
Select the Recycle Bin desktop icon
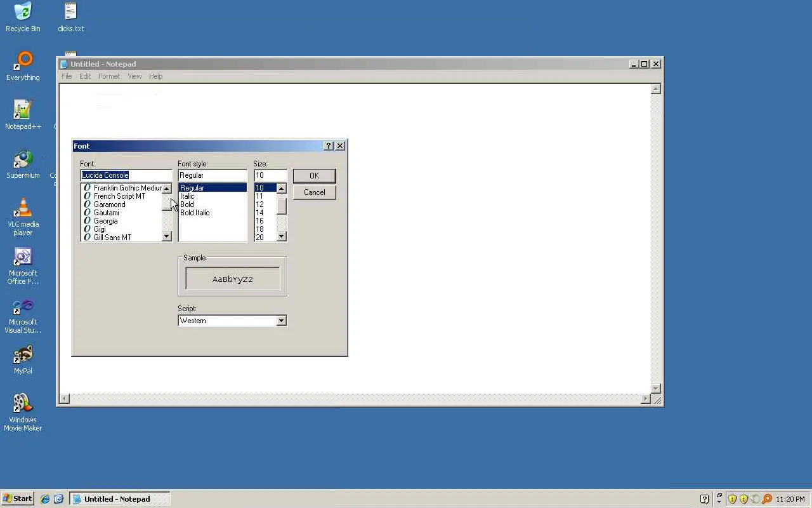pos(23,17)
